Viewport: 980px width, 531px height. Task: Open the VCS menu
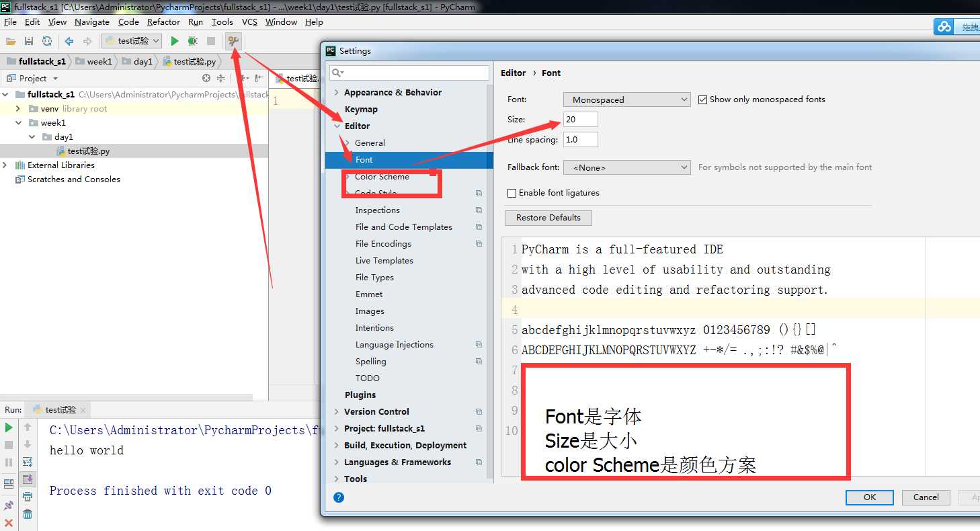tap(249, 22)
